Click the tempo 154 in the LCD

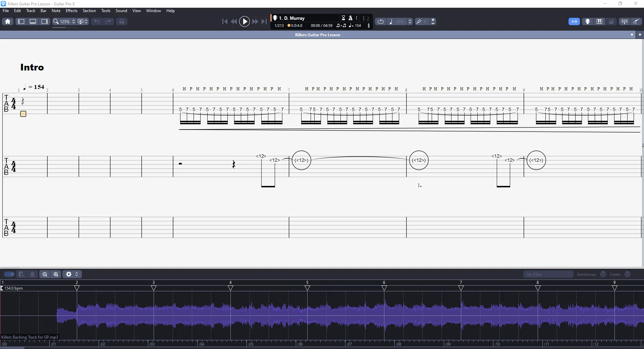[355, 26]
